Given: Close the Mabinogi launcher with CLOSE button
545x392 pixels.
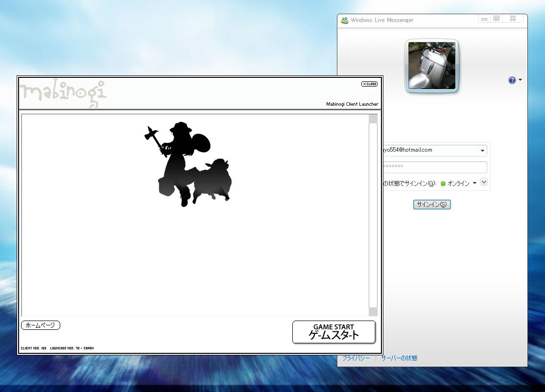Looking at the screenshot, I should [370, 84].
